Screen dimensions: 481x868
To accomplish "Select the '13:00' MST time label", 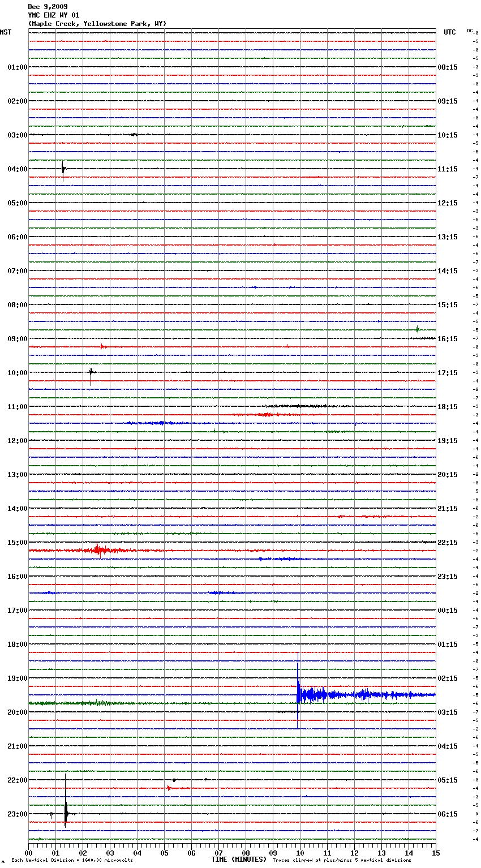I will (18, 475).
